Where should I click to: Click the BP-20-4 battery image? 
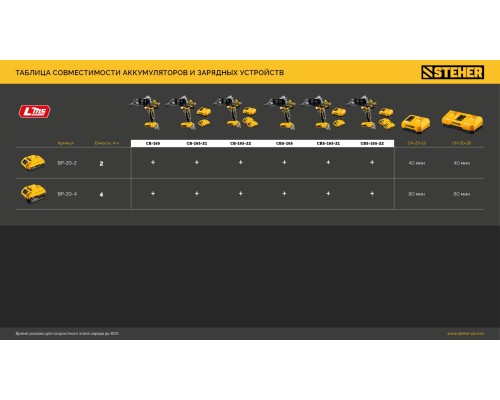click(x=33, y=194)
